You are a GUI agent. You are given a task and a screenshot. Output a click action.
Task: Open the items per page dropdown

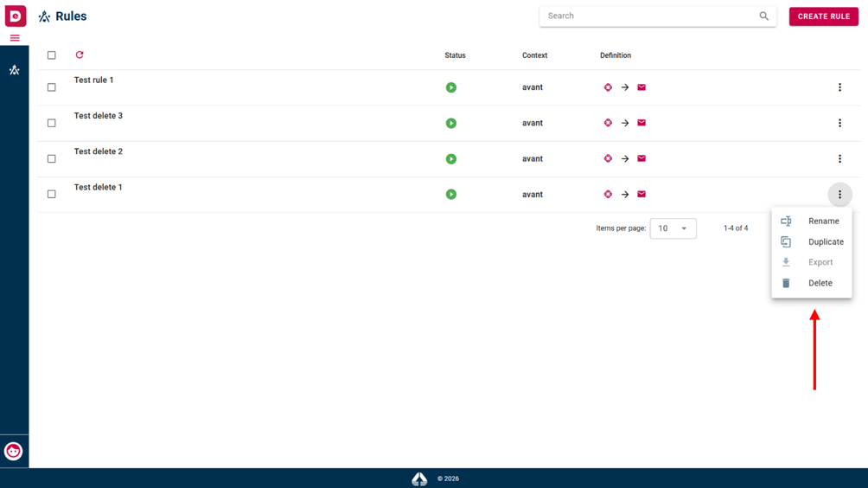[x=673, y=228]
